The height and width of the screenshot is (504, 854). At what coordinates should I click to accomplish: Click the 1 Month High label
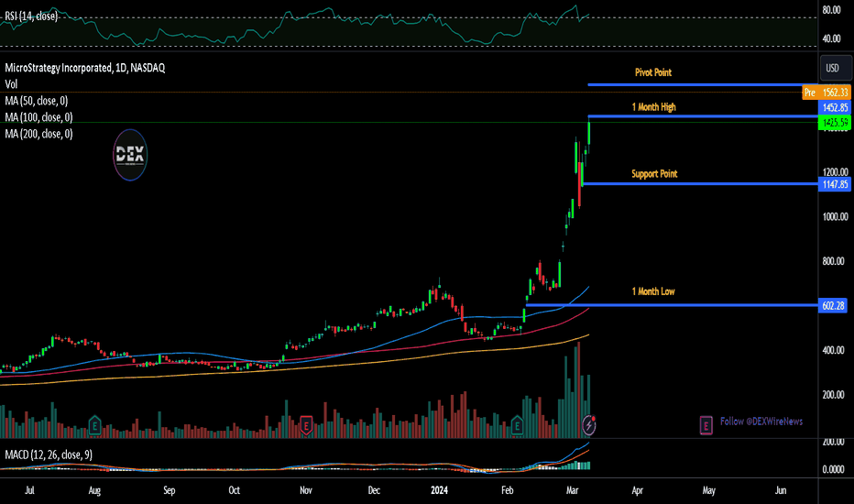[x=653, y=107]
